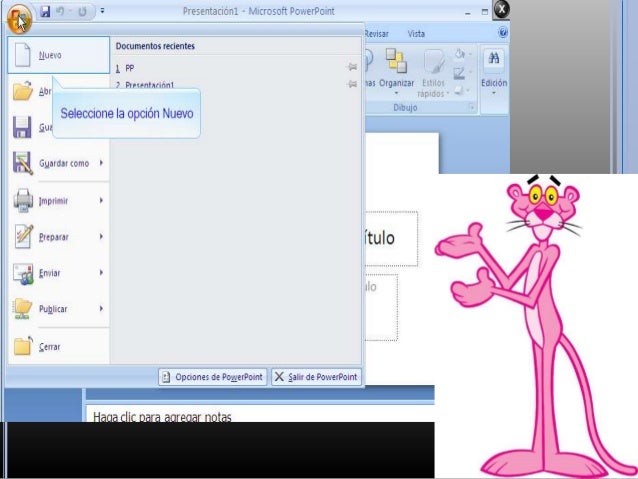Click the Salir de PowerPoint button
Screen dimensions: 638x479
point(317,377)
